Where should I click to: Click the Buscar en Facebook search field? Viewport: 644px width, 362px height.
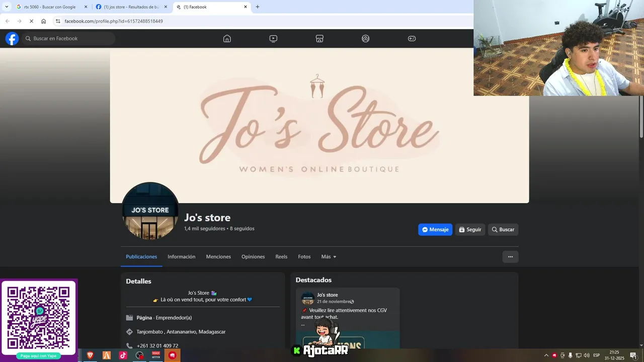[68, 39]
